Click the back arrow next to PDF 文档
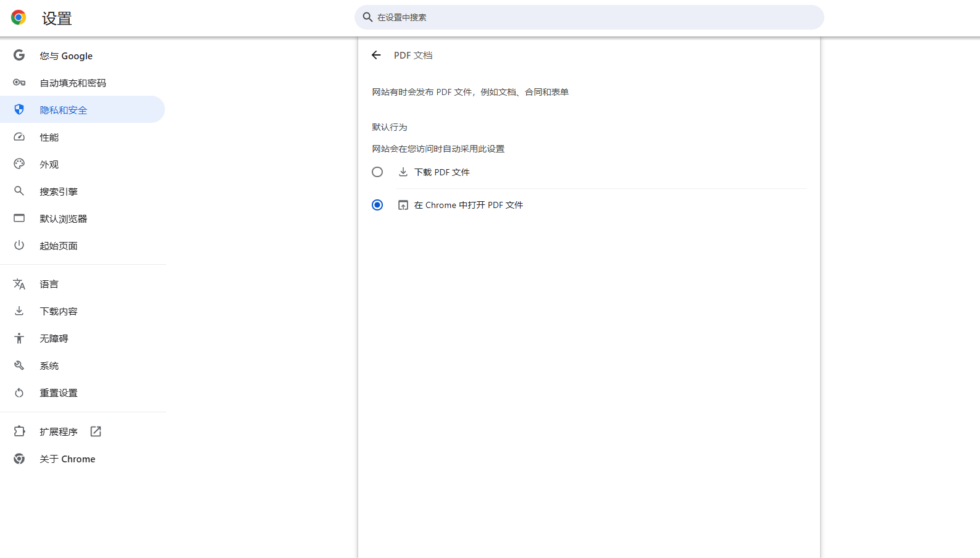Screen dimensions: 980x558 pyautogui.click(x=376, y=55)
